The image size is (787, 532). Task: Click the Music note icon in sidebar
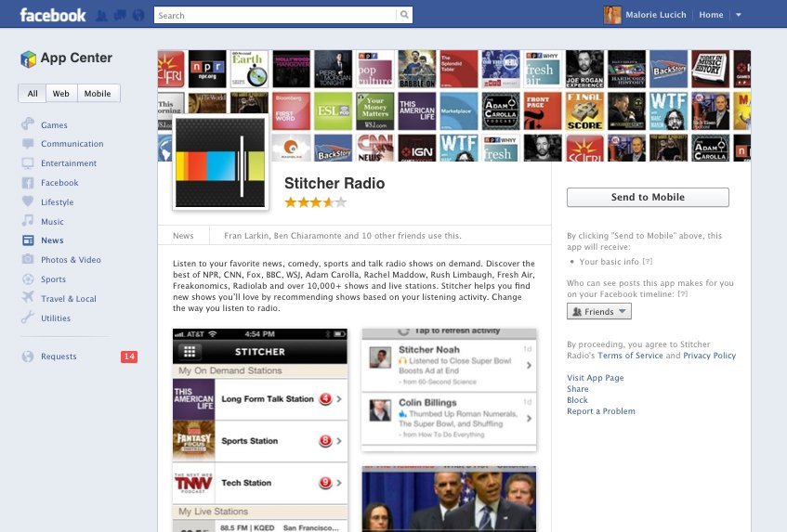(28, 221)
